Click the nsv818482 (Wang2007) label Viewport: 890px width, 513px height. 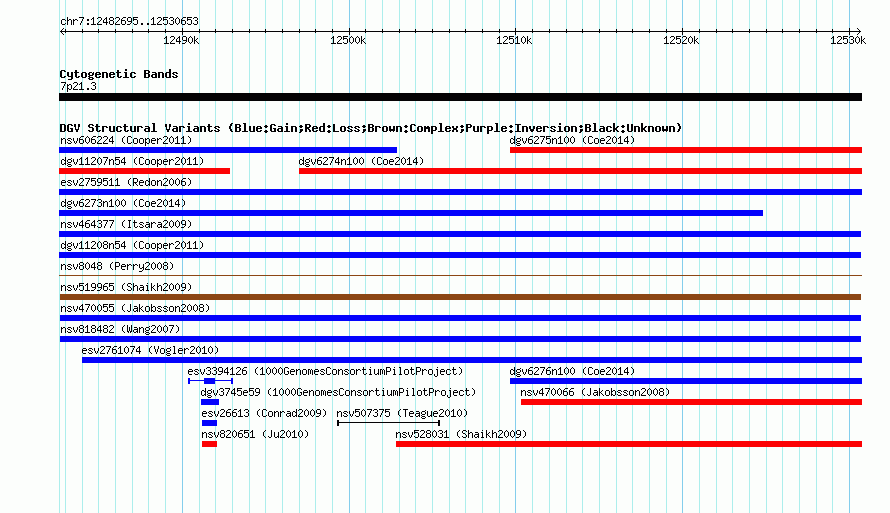coord(120,329)
